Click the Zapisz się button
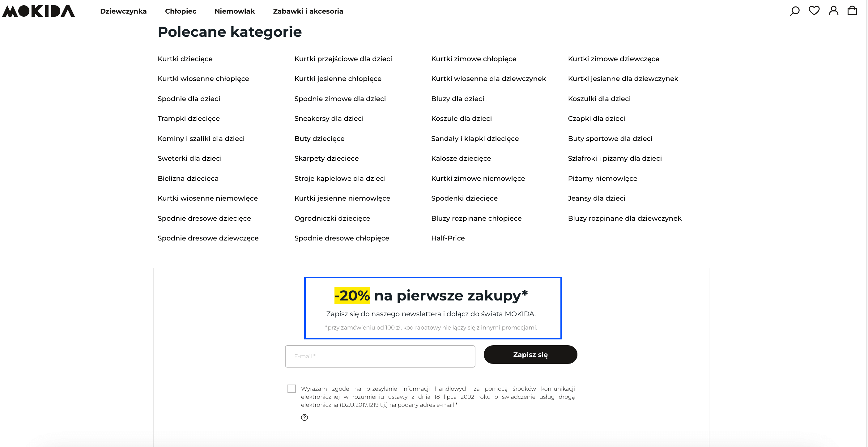This screenshot has height=447, width=868. coord(530,354)
